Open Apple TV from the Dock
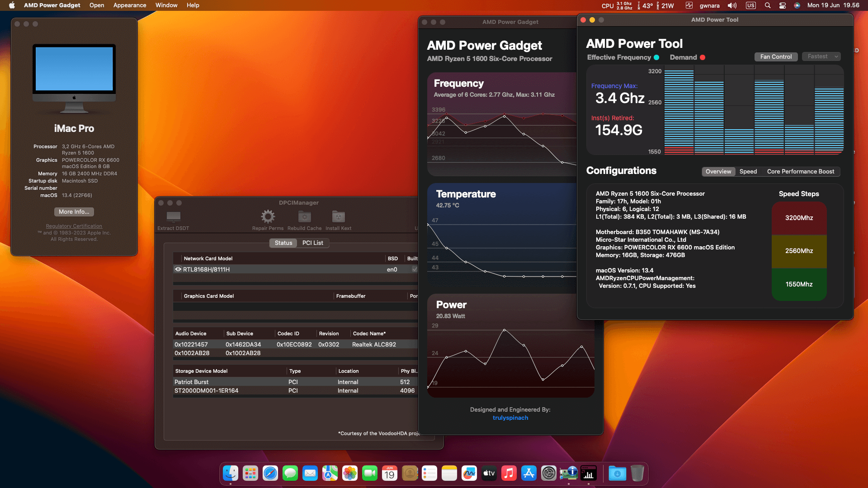The width and height of the screenshot is (868, 488). click(489, 473)
